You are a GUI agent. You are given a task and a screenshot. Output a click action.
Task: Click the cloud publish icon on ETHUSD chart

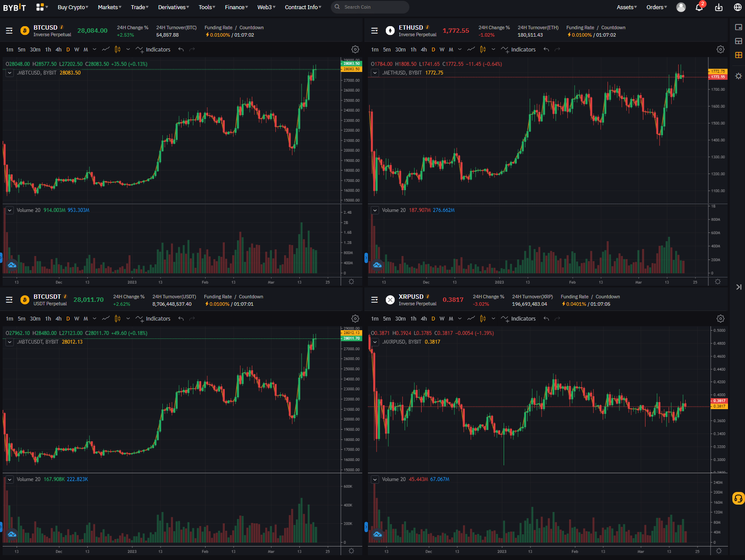click(377, 265)
